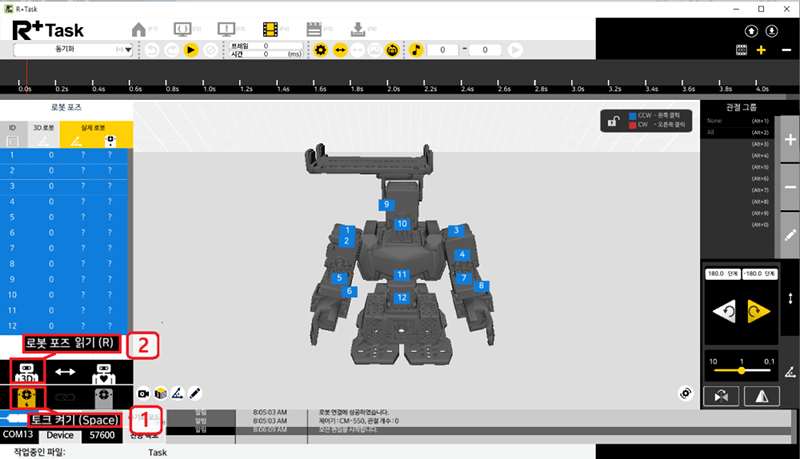Switch to the filmstrip motion tab
The width and height of the screenshot is (800, 459).
(x=271, y=29)
